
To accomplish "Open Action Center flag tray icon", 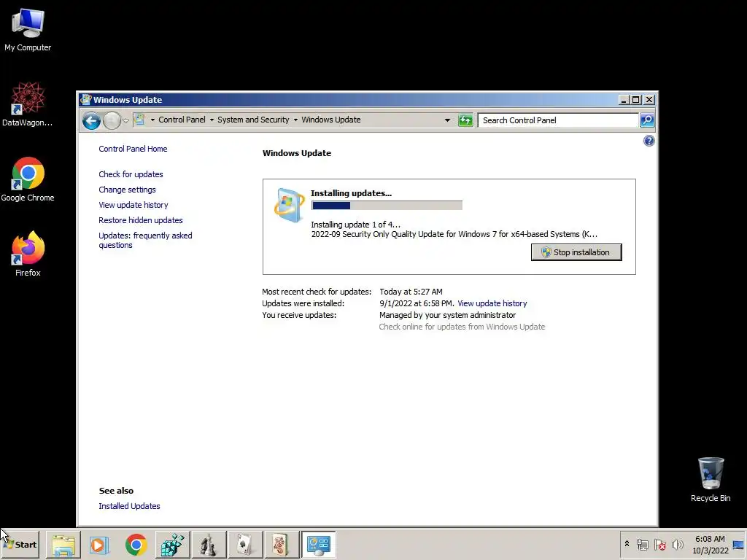I will tap(659, 544).
